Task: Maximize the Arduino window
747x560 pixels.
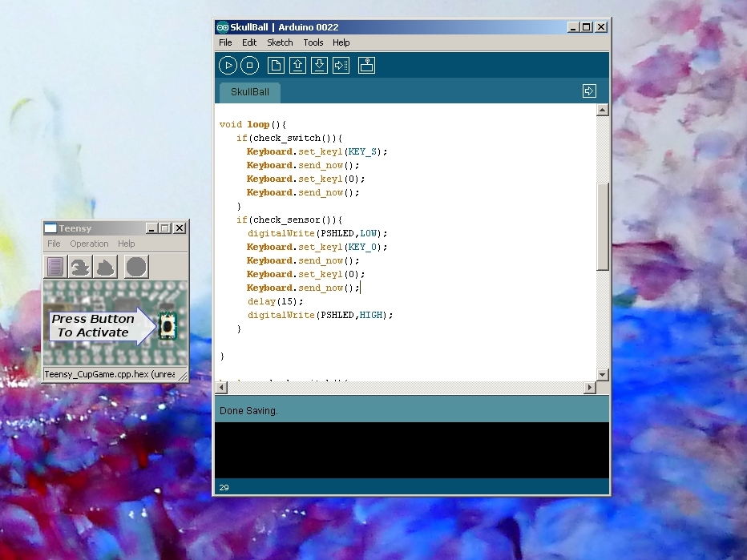Action: 587,27
